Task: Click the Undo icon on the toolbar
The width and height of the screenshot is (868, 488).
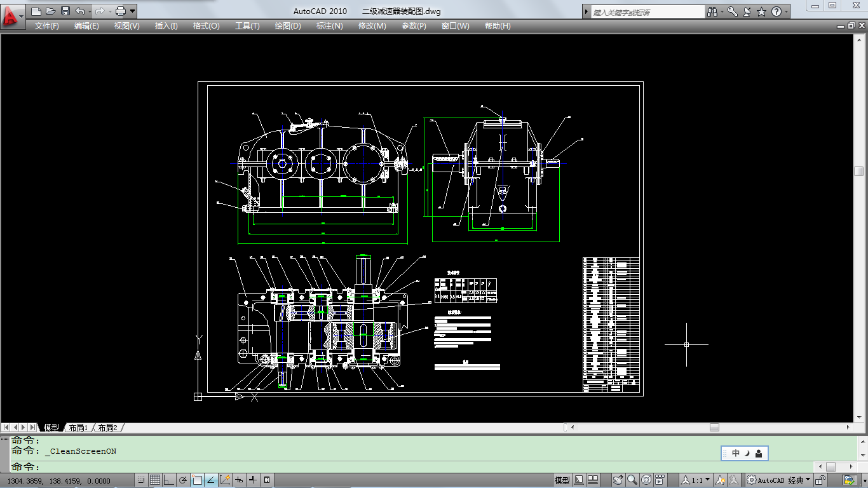Action: pyautogui.click(x=80, y=11)
